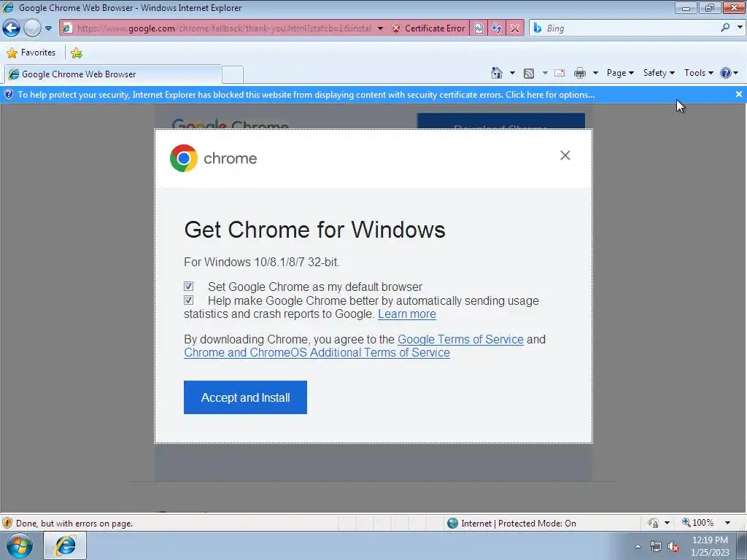This screenshot has width=747, height=560.
Task: Click the Print icon
Action: coord(580,73)
